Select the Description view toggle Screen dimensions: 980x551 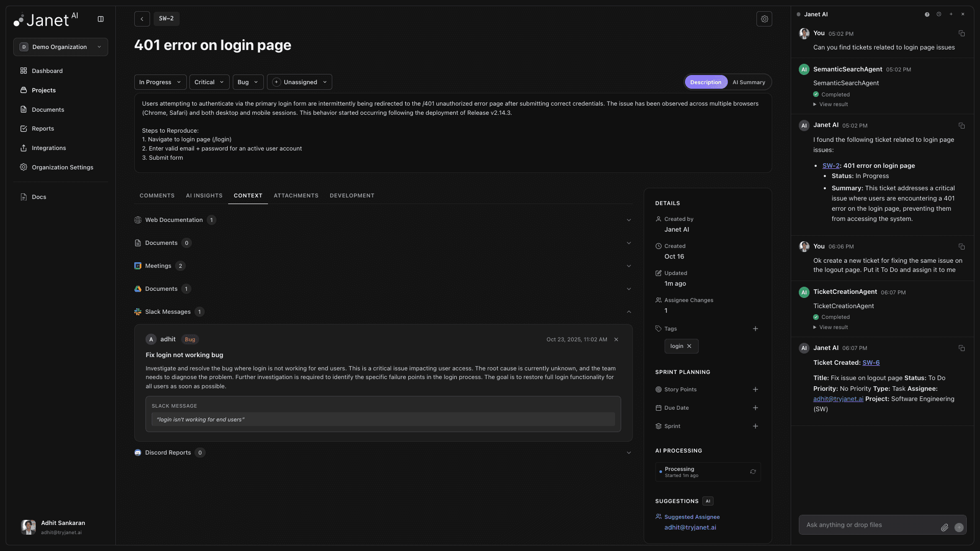click(706, 82)
